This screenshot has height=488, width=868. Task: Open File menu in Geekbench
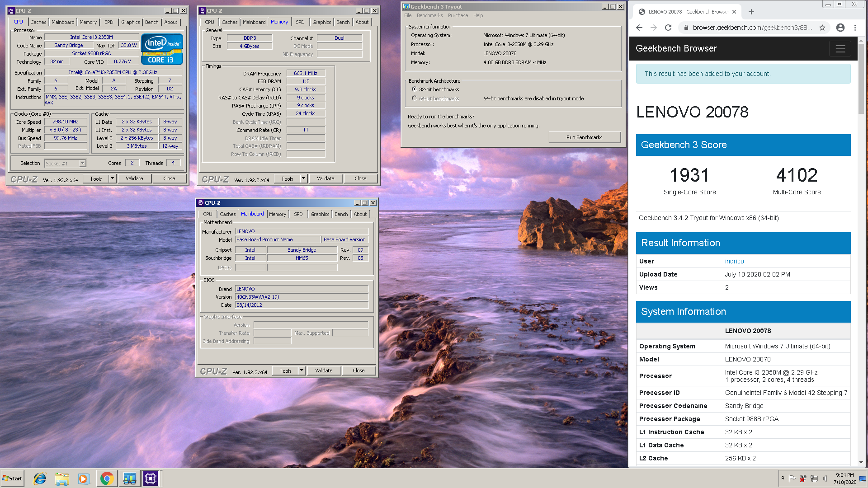(408, 15)
